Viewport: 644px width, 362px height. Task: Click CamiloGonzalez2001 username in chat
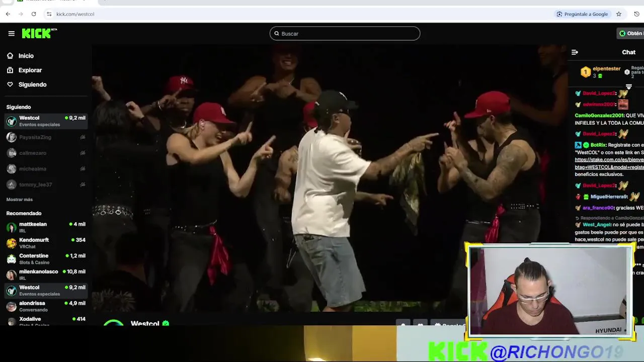599,116
